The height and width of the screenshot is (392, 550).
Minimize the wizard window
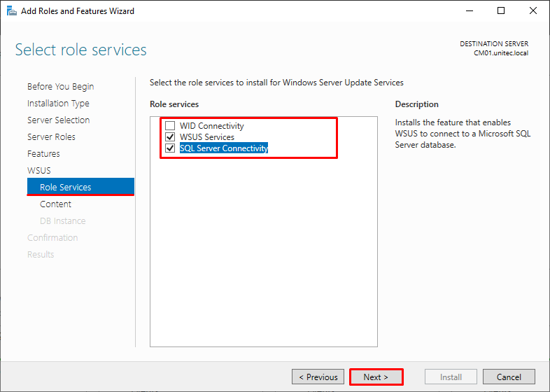470,11
